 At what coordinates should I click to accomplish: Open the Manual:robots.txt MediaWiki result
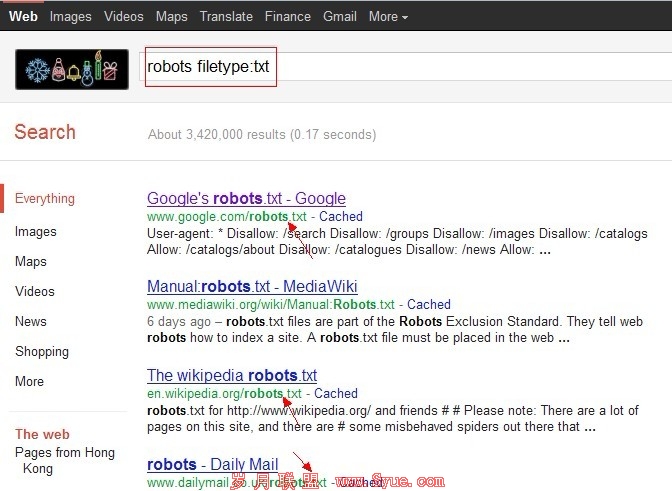pos(252,286)
